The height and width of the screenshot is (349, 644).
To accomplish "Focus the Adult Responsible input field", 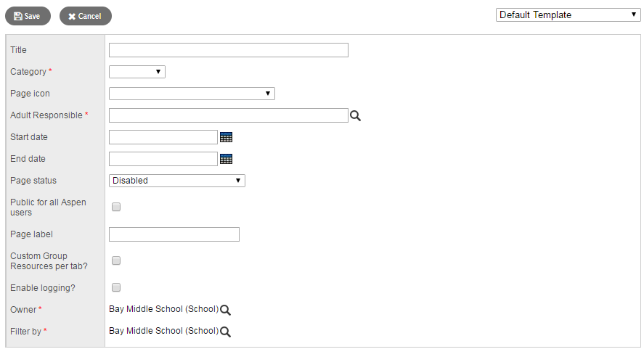I will click(229, 115).
